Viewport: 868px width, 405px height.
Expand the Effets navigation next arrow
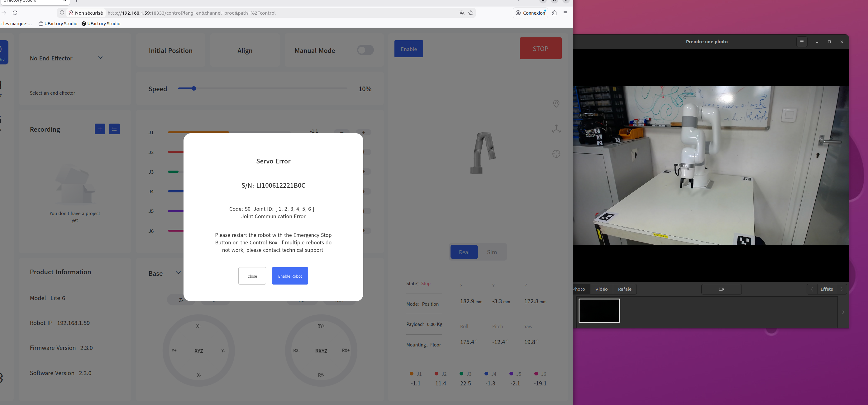(842, 289)
